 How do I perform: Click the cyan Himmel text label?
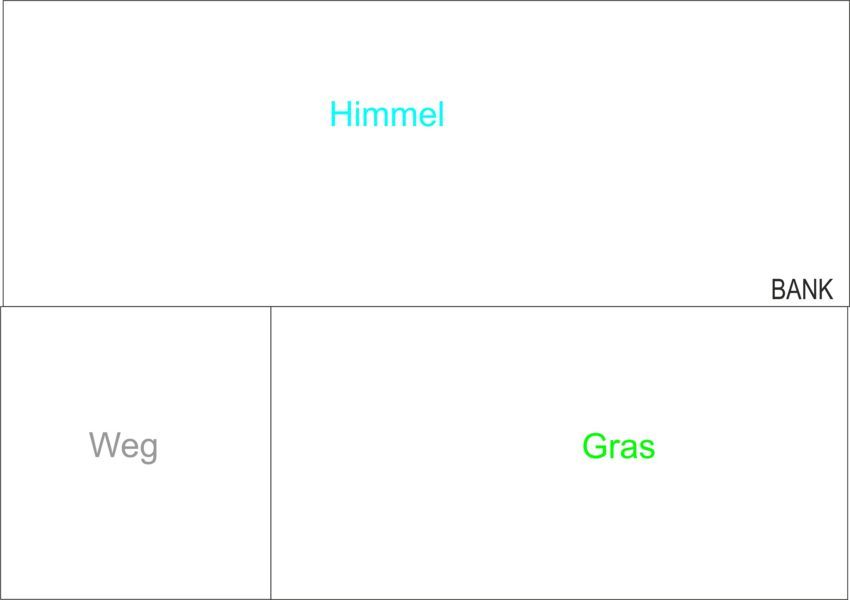click(387, 115)
